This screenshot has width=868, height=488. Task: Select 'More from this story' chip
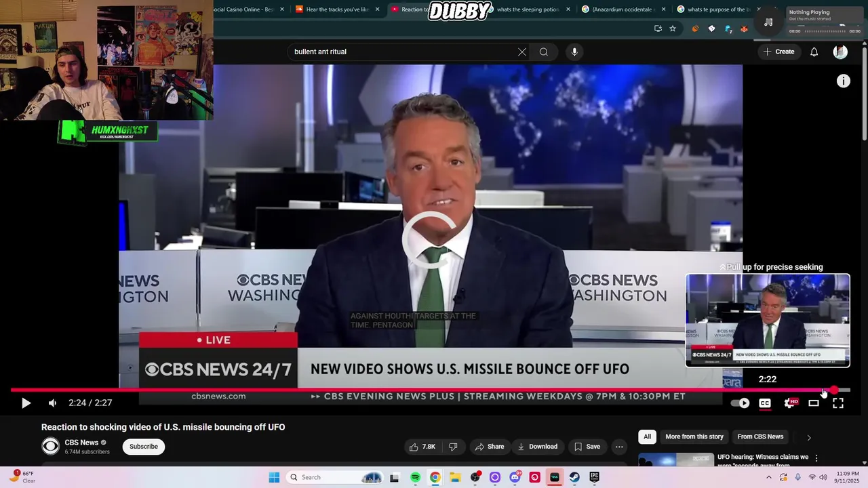coord(694,436)
